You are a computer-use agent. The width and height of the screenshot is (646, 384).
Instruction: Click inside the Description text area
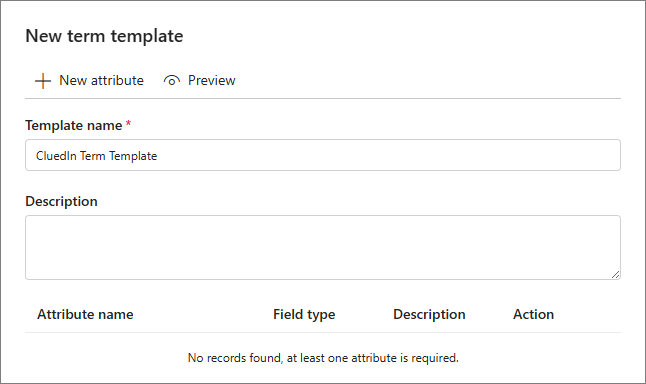(323, 248)
